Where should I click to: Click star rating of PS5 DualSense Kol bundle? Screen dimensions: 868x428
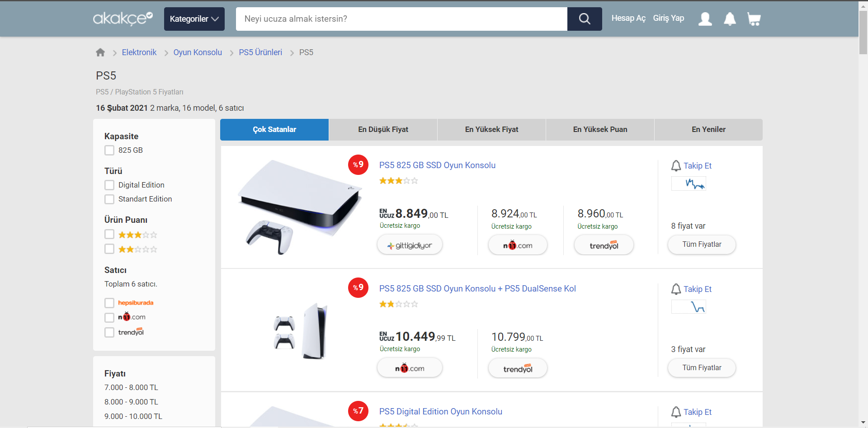pos(399,304)
